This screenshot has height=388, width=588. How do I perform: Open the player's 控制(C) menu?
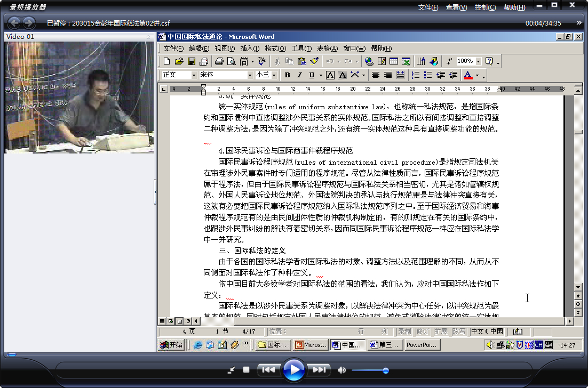[485, 7]
